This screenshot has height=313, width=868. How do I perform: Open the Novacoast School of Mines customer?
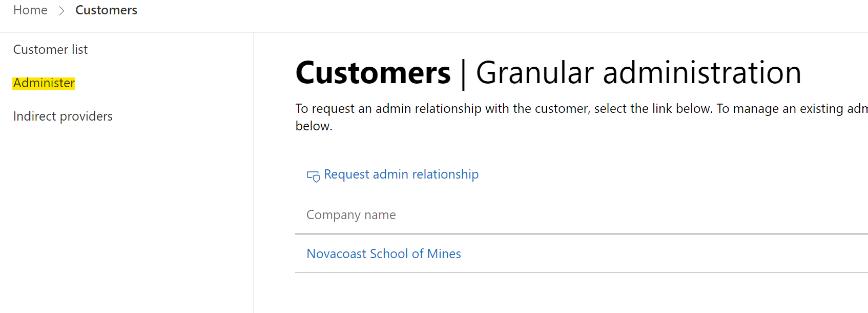[x=383, y=254]
